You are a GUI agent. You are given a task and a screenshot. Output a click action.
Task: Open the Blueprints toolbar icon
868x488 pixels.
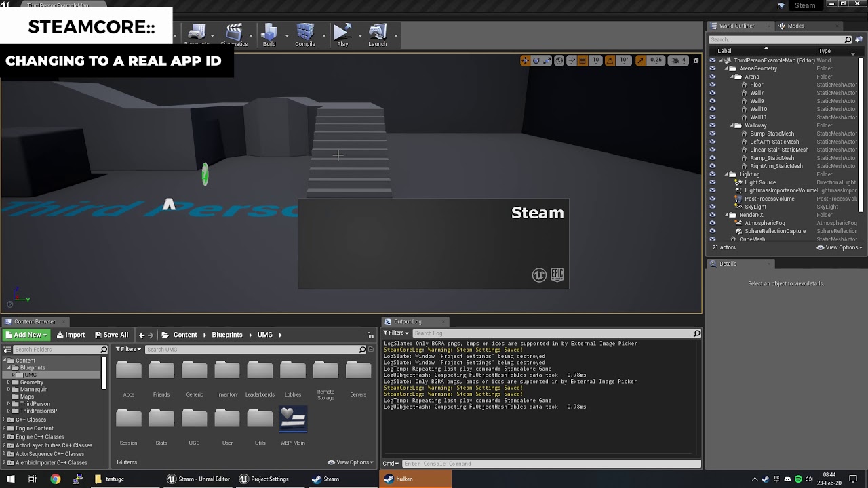pos(197,35)
